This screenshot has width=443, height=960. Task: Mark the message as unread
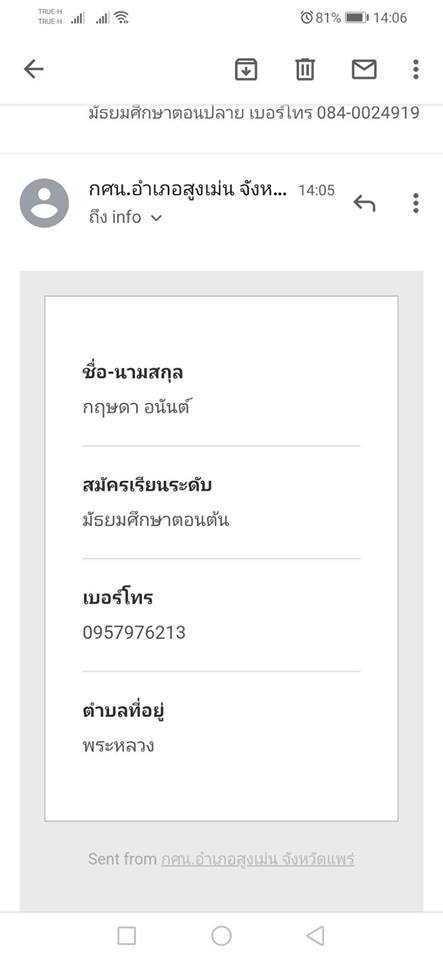364,69
